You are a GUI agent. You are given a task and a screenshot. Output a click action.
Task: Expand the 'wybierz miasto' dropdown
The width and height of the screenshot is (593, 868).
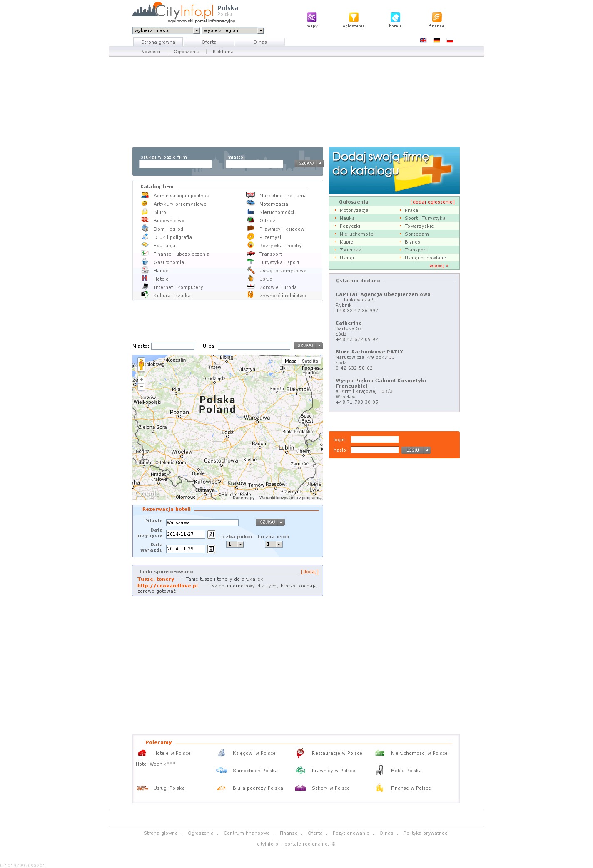coord(197,31)
